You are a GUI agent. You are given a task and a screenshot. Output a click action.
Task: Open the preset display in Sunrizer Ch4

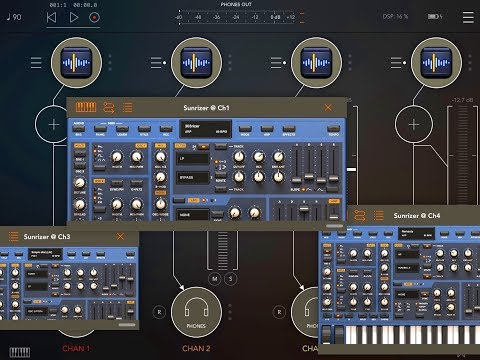click(x=416, y=233)
